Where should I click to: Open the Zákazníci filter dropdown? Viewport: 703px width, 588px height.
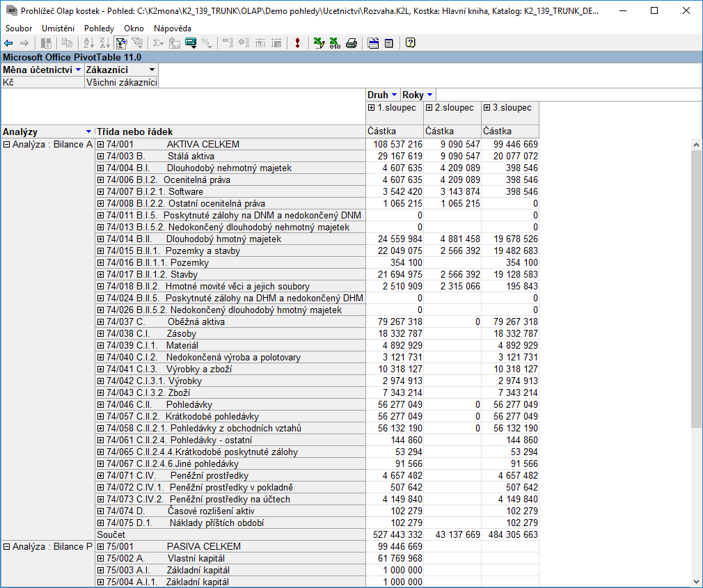tap(152, 70)
